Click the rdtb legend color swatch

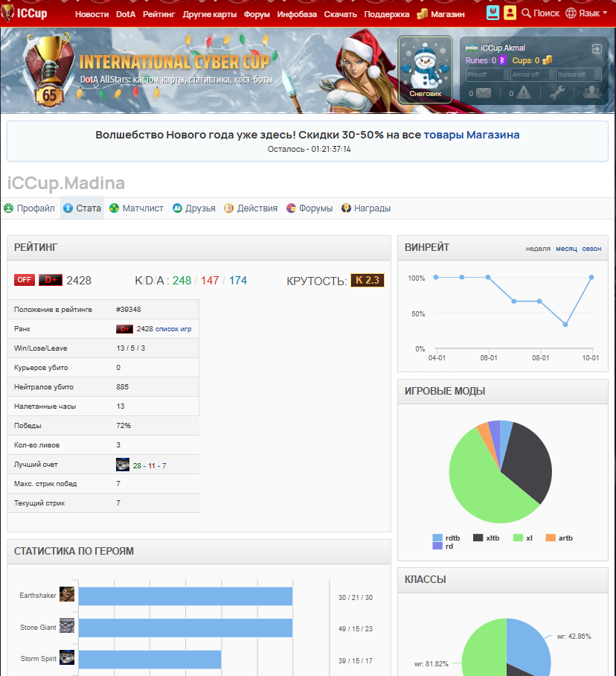click(437, 538)
